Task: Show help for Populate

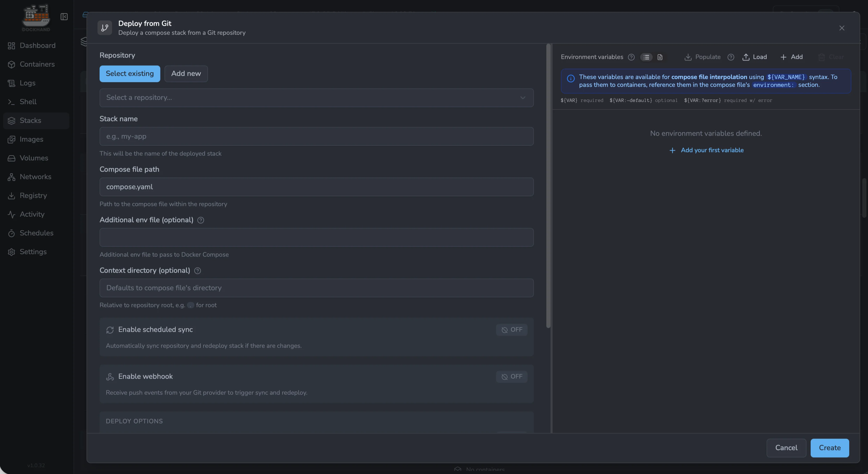Action: pos(731,57)
